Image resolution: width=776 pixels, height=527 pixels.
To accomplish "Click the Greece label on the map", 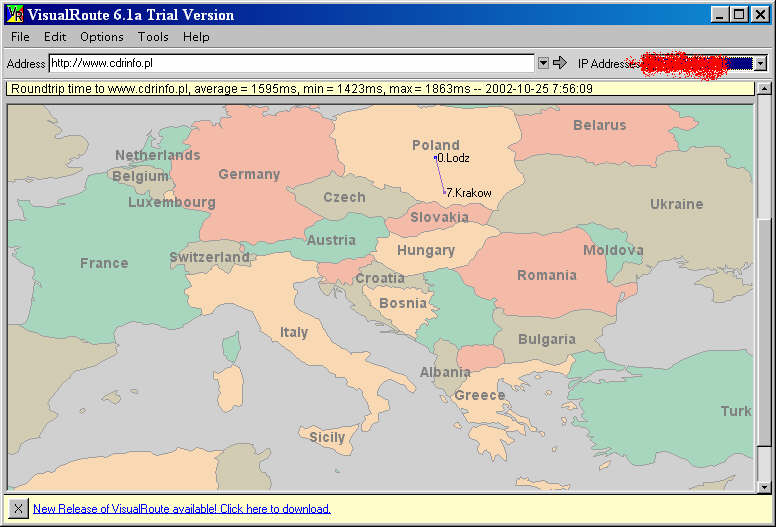I will coord(480,395).
